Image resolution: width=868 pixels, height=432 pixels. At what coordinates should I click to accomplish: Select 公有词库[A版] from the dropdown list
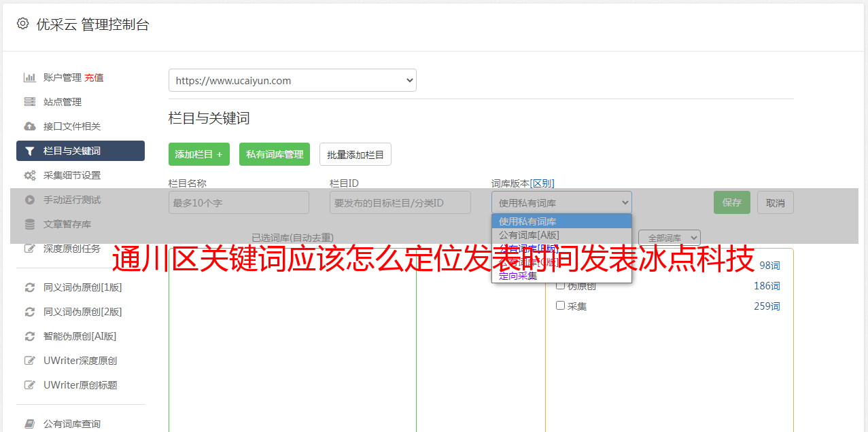pos(529,235)
